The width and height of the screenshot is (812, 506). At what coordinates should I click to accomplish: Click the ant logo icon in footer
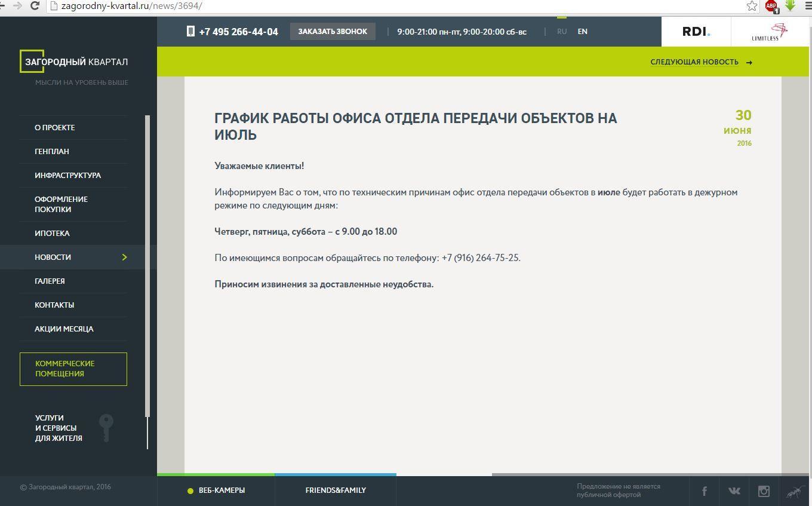coord(795,492)
